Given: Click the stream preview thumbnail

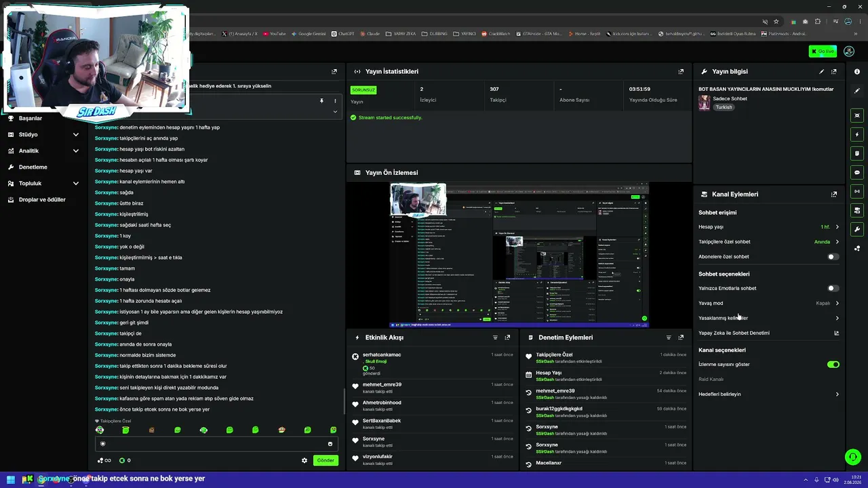Looking at the screenshot, I should point(519,255).
